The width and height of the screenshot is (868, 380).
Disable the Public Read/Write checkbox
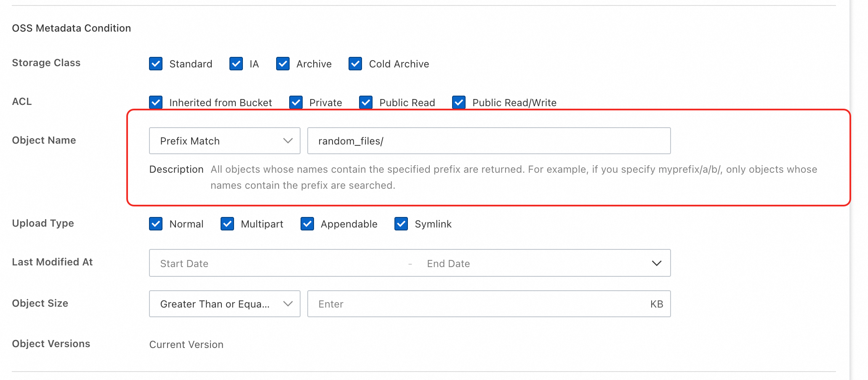[459, 102]
